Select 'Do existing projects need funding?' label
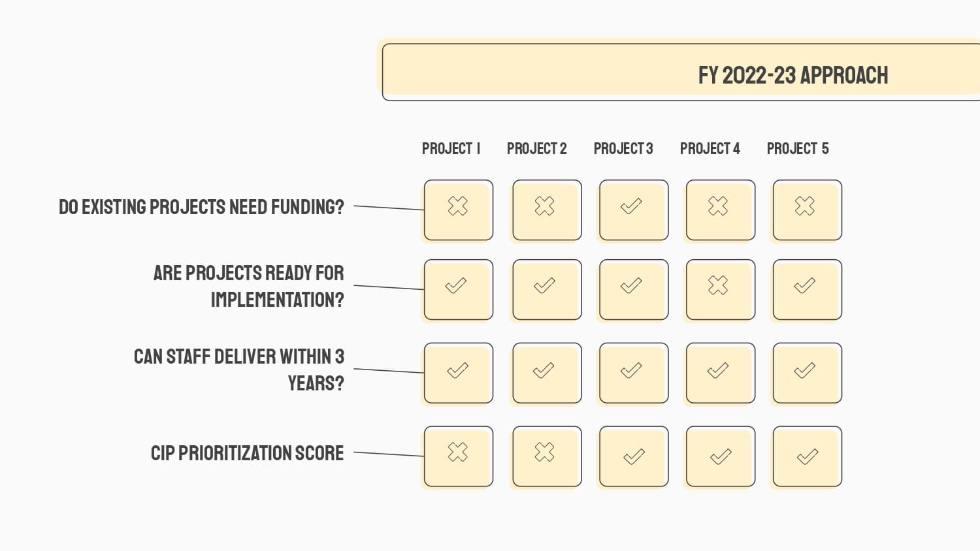The image size is (980, 551). (x=201, y=207)
